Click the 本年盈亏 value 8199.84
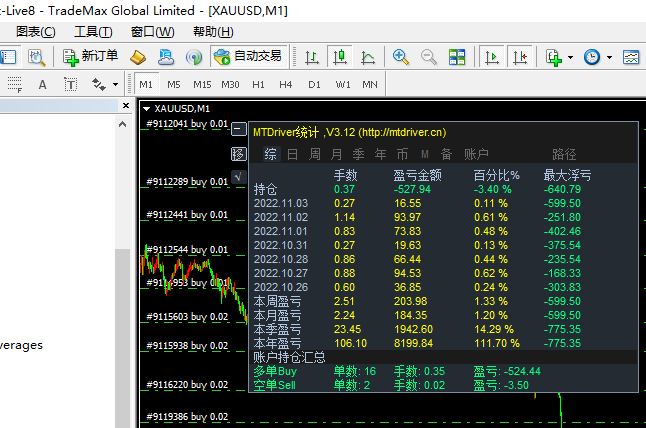 click(413, 344)
